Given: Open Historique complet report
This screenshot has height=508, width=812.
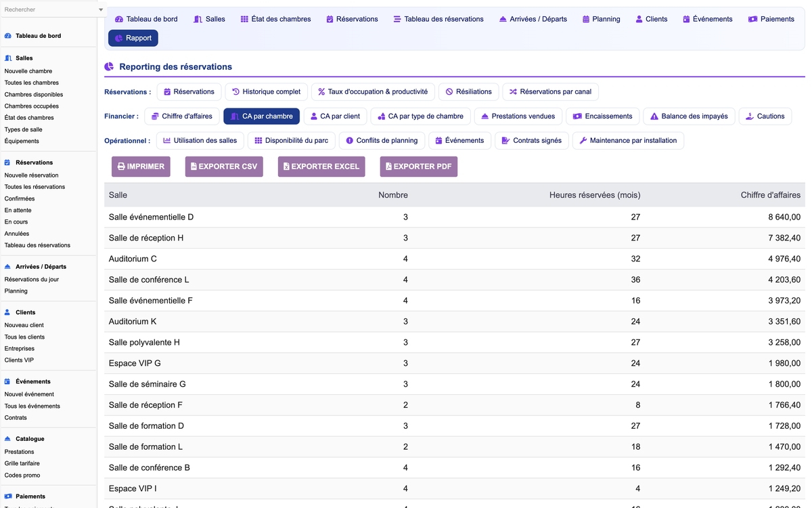Looking at the screenshot, I should [267, 91].
